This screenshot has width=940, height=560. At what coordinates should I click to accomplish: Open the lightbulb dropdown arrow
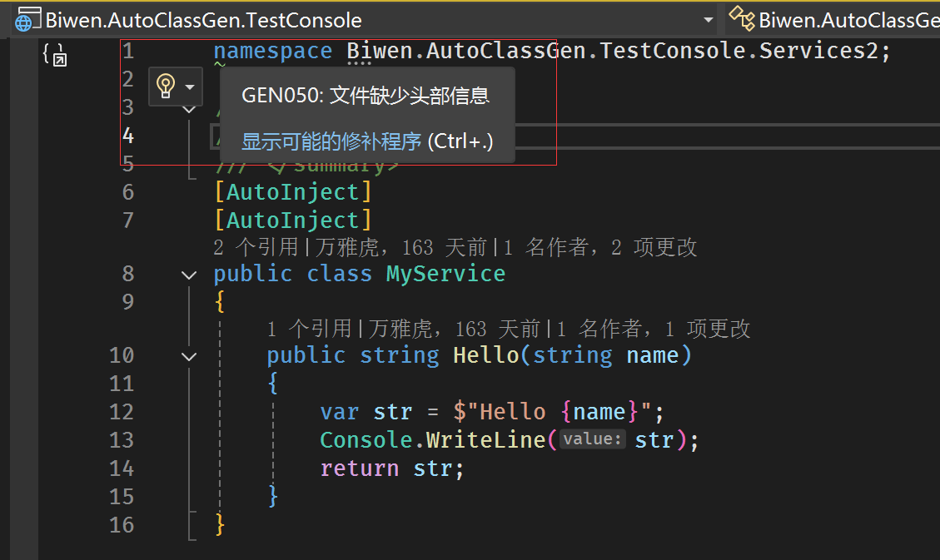pyautogui.click(x=190, y=87)
